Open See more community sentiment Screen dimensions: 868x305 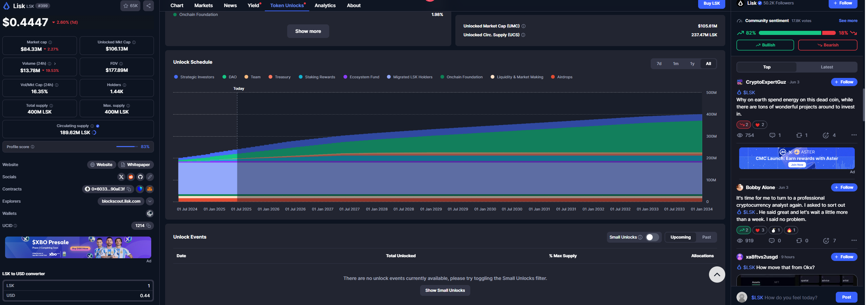[848, 21]
